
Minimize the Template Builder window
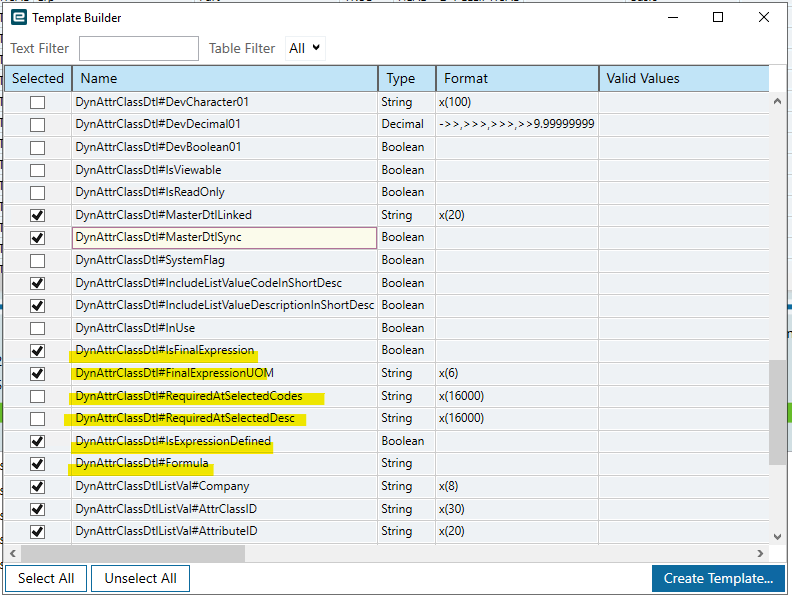pos(673,18)
